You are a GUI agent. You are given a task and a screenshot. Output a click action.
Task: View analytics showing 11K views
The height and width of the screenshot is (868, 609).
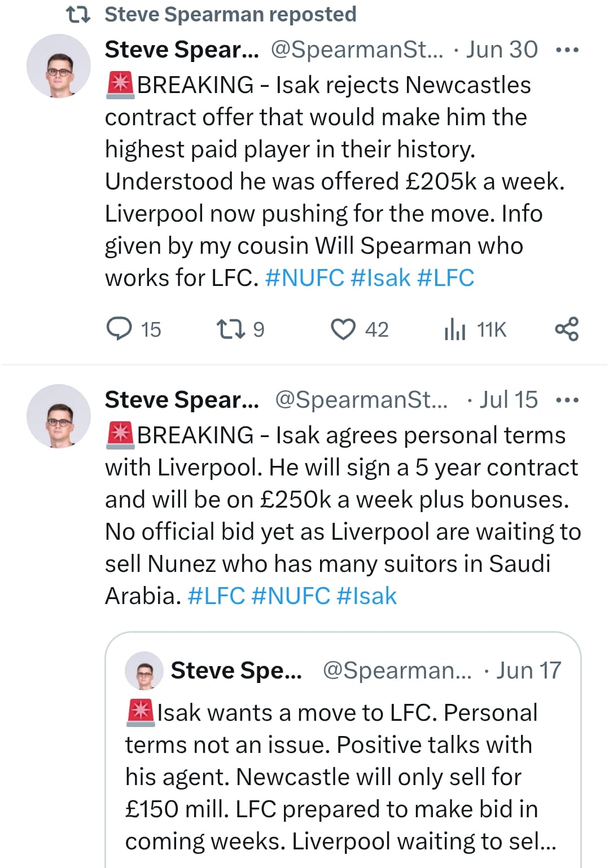pos(455,329)
